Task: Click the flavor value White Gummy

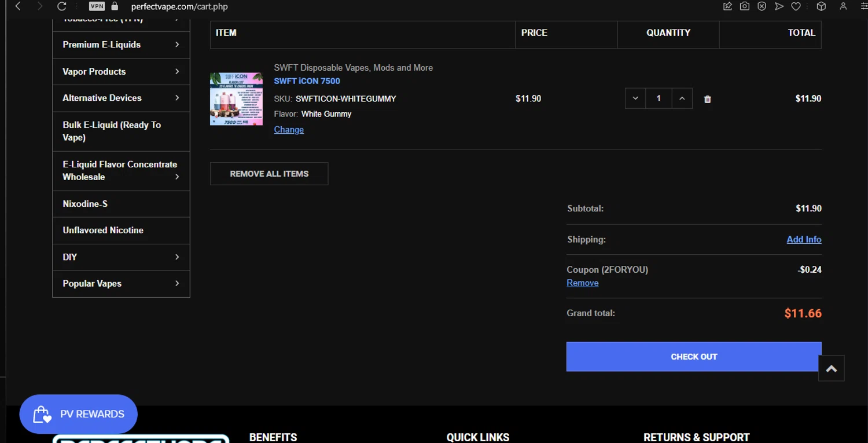Action: (326, 114)
